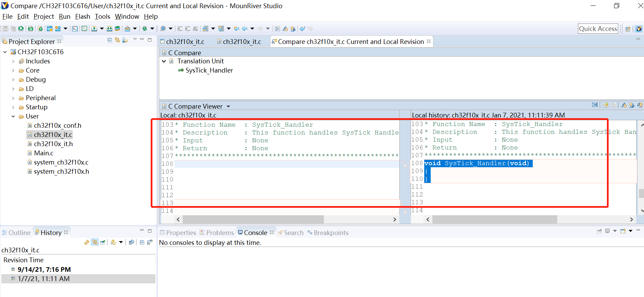Image resolution: width=644 pixels, height=297 pixels.
Task: Switch to the Problems tab
Action: pos(217,233)
